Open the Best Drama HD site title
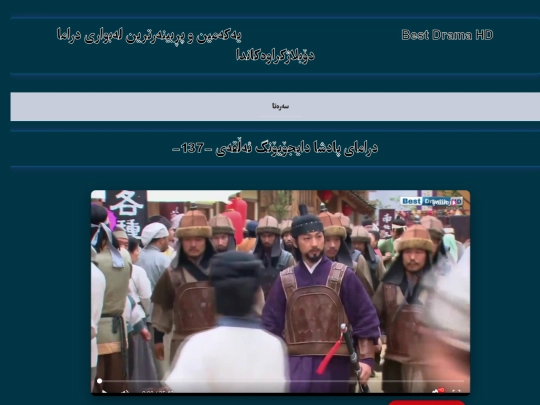The image size is (540, 405). coord(447,35)
